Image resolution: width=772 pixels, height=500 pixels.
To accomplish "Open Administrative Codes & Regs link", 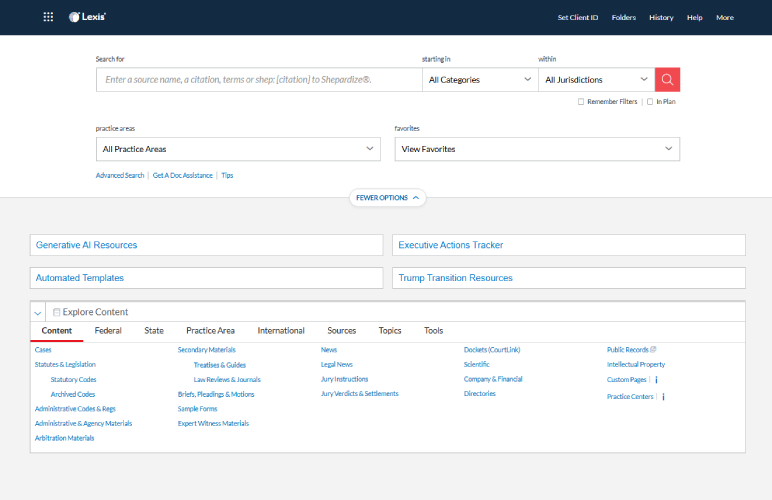I will pos(75,409).
